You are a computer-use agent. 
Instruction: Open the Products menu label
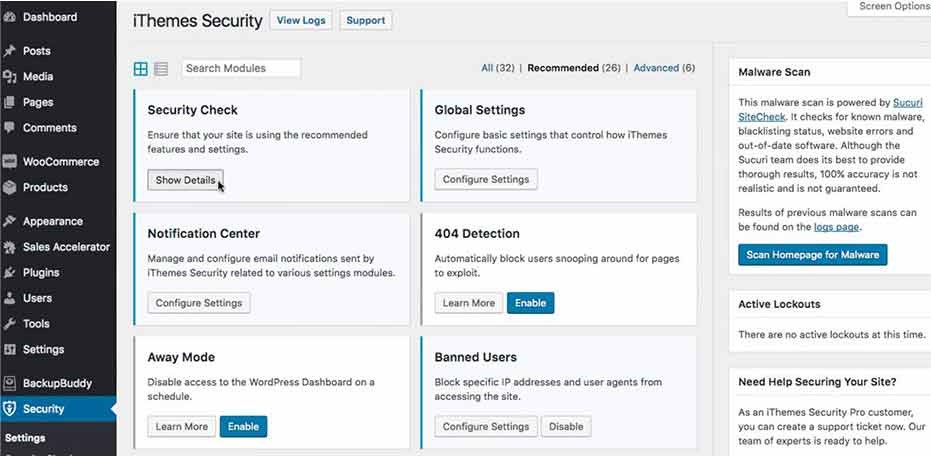[x=45, y=187]
